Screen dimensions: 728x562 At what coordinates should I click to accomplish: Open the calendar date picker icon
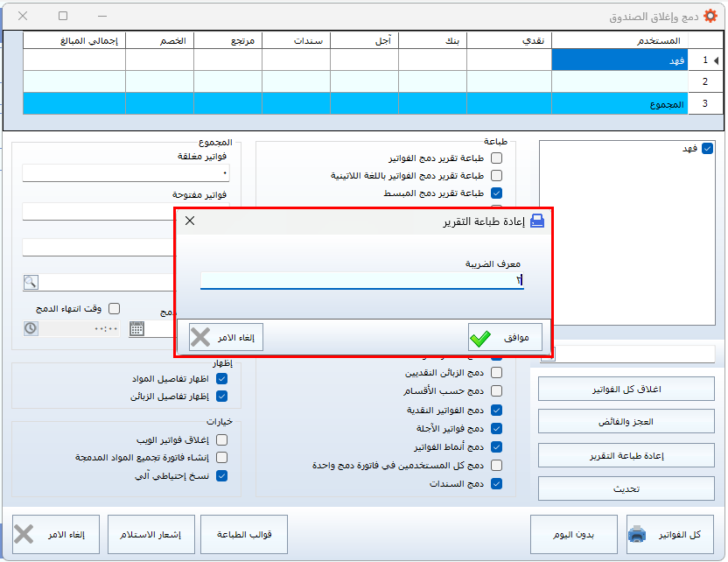[x=136, y=329]
